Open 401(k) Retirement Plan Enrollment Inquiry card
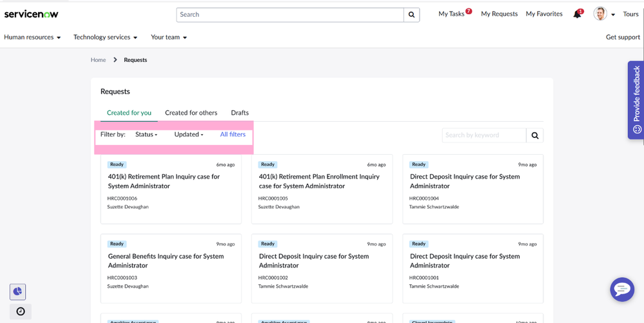Screen dimensions: 644x323 tap(322, 189)
